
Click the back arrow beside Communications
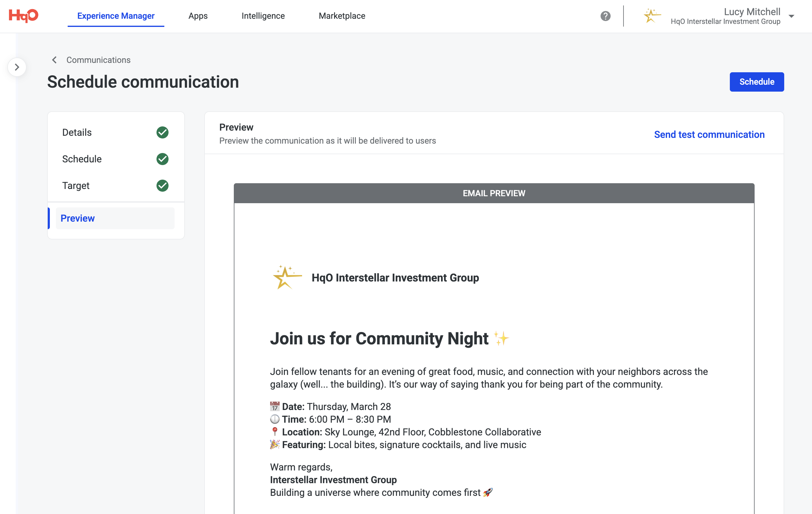click(54, 60)
